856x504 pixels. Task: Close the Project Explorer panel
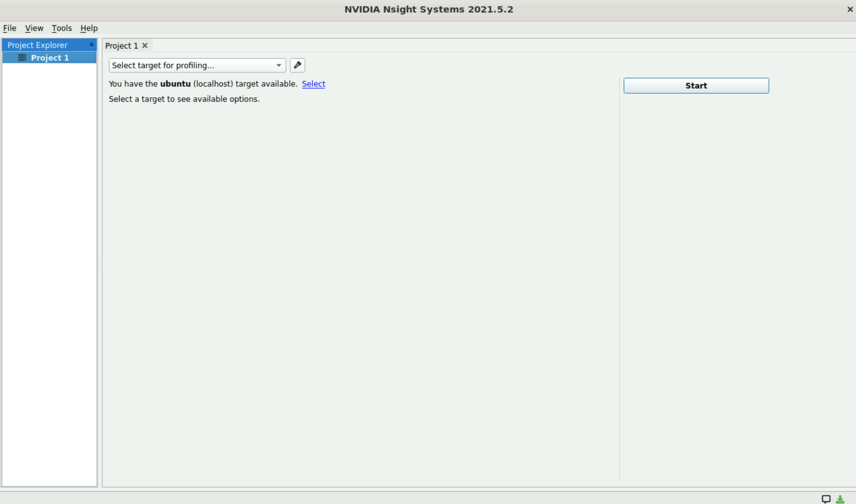point(92,45)
